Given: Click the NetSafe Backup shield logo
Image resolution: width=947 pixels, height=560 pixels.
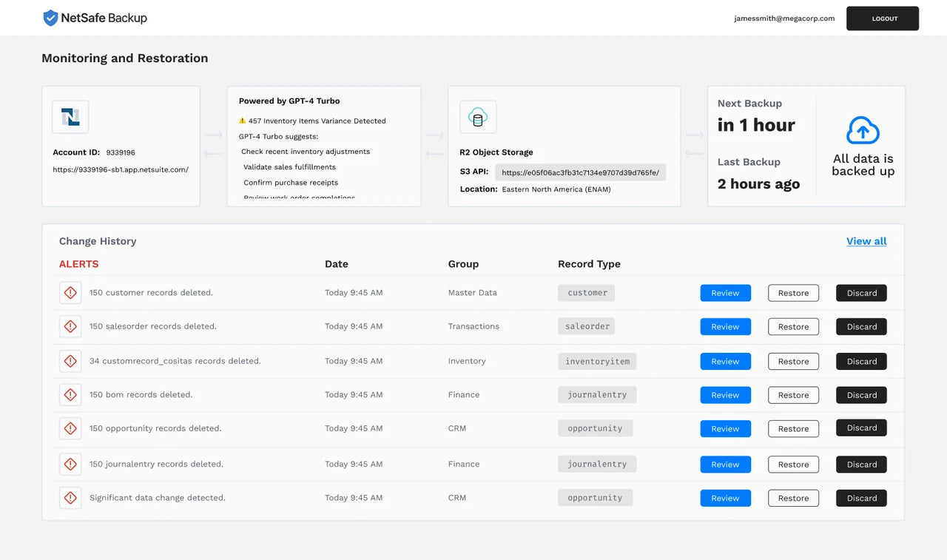Looking at the screenshot, I should click(x=50, y=18).
